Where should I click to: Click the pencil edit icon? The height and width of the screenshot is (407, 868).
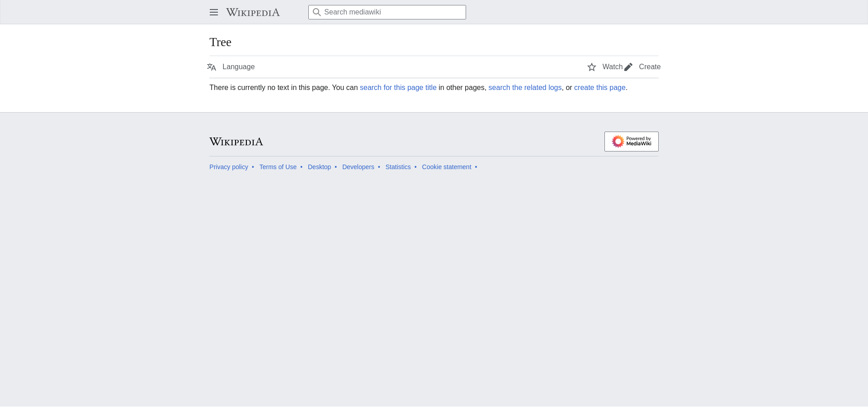pyautogui.click(x=628, y=67)
